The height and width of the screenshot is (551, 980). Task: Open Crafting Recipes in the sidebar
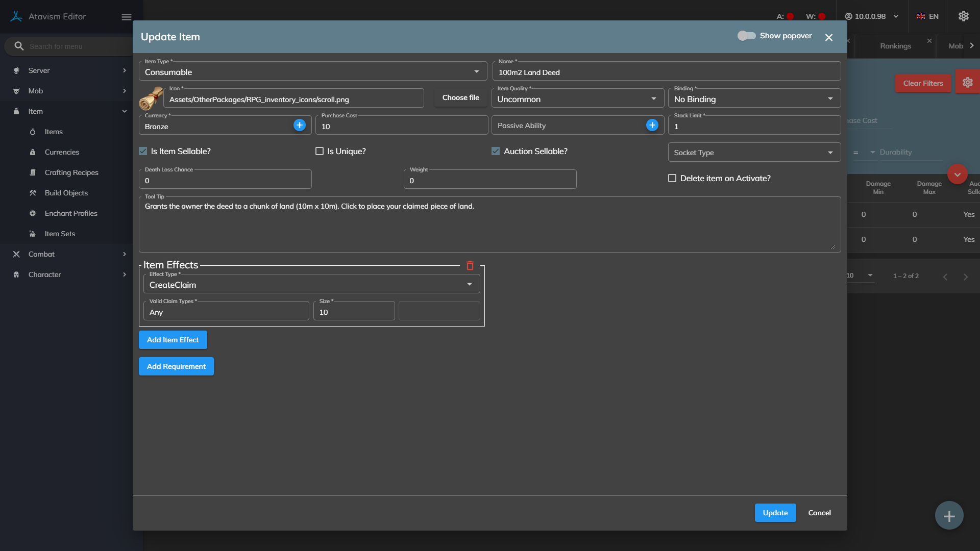pyautogui.click(x=71, y=172)
